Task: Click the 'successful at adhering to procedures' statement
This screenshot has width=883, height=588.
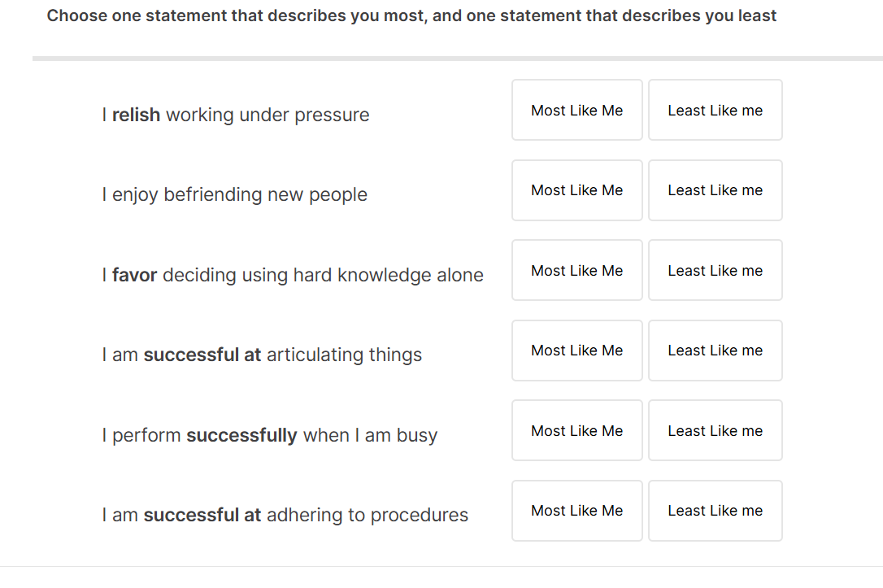Action: (x=285, y=516)
